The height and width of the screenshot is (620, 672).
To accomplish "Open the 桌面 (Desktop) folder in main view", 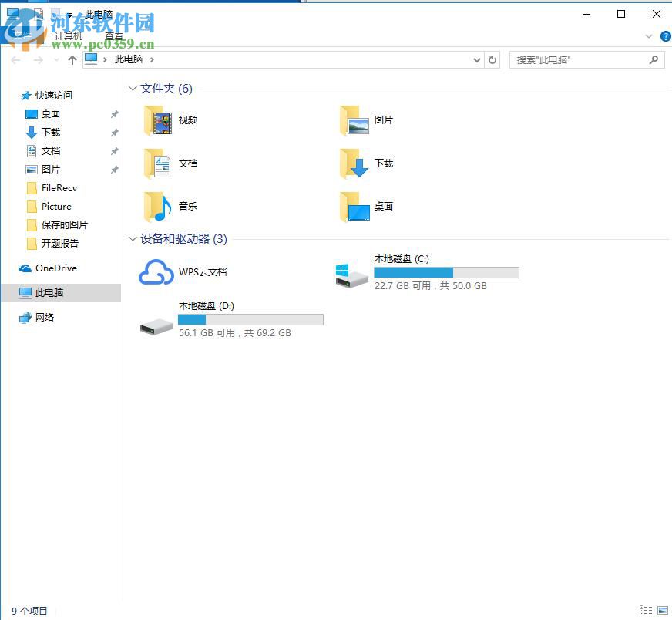I will pos(355,206).
